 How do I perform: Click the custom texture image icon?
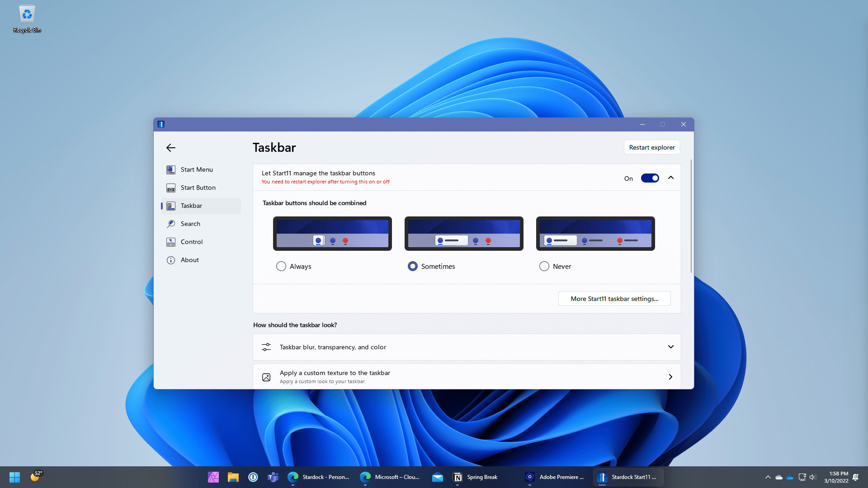pyautogui.click(x=266, y=376)
